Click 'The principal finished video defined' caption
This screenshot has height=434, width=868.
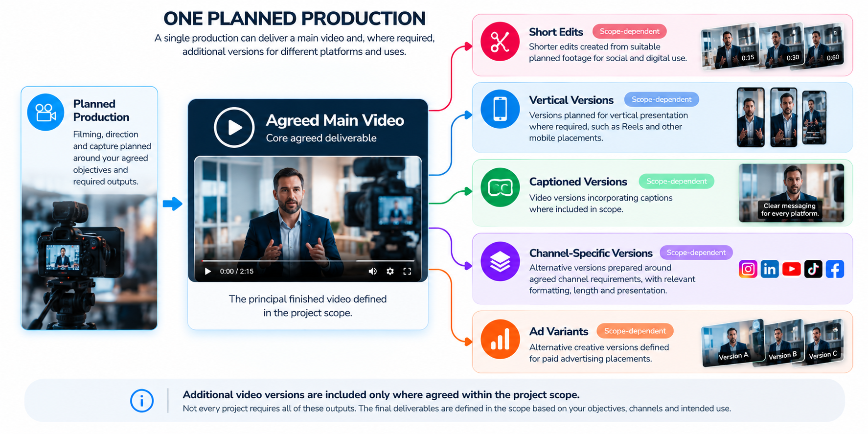(308, 299)
